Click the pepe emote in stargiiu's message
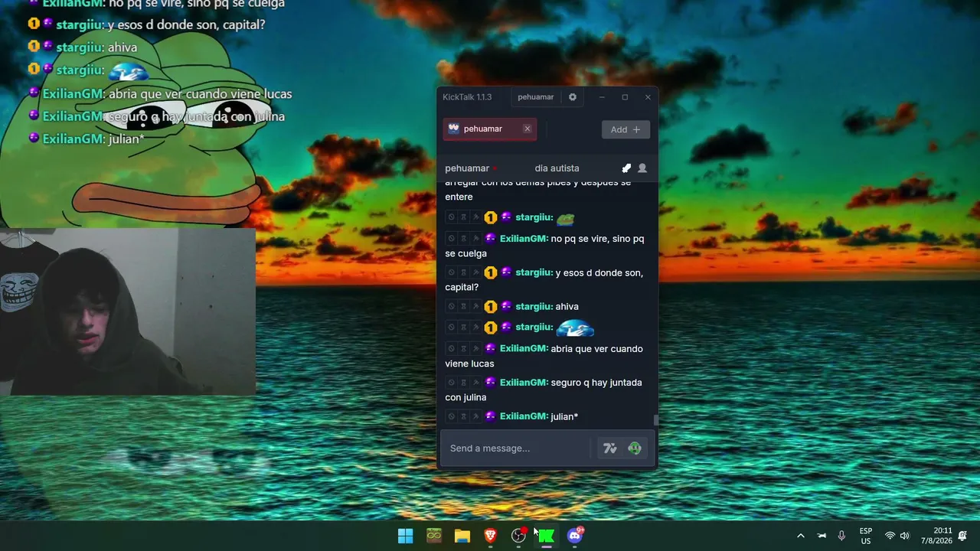This screenshot has height=551, width=980. point(566,218)
